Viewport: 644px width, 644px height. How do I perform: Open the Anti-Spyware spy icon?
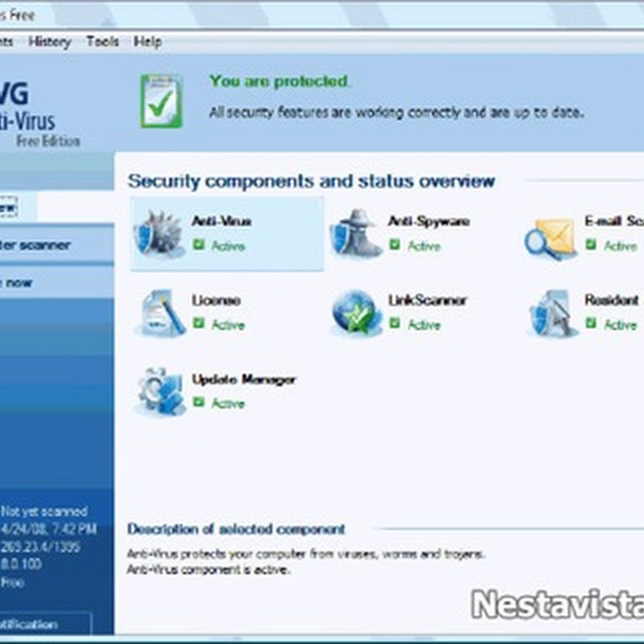(x=356, y=233)
